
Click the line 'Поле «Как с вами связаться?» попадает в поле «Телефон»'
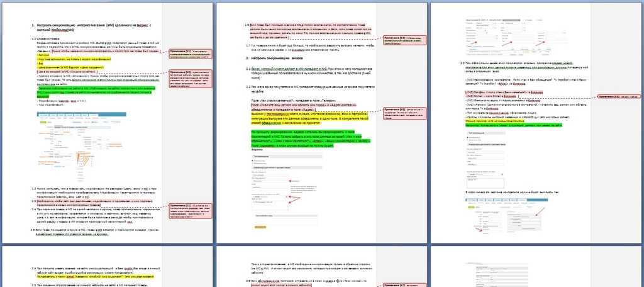[x=293, y=101]
